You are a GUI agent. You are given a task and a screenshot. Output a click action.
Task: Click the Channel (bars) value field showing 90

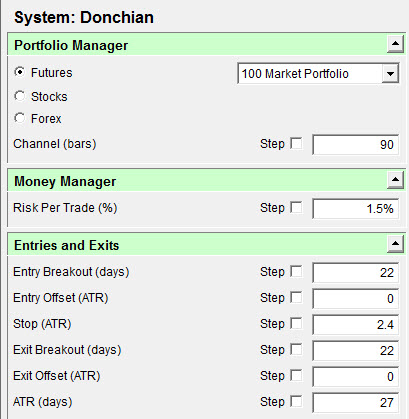[x=355, y=144]
